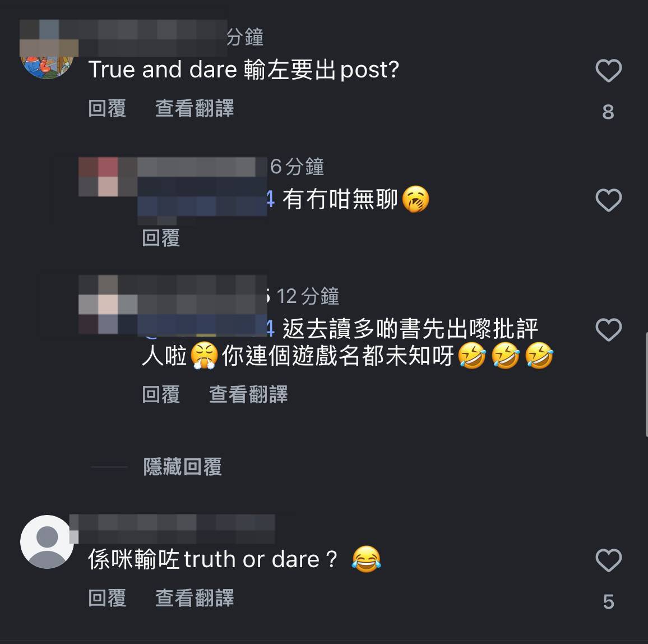The height and width of the screenshot is (644, 648).
Task: Open like count 8 on first comment
Action: pyautogui.click(x=608, y=112)
